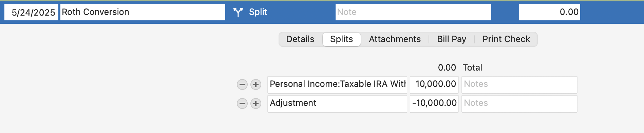Open the Bill Pay tab

pos(452,39)
